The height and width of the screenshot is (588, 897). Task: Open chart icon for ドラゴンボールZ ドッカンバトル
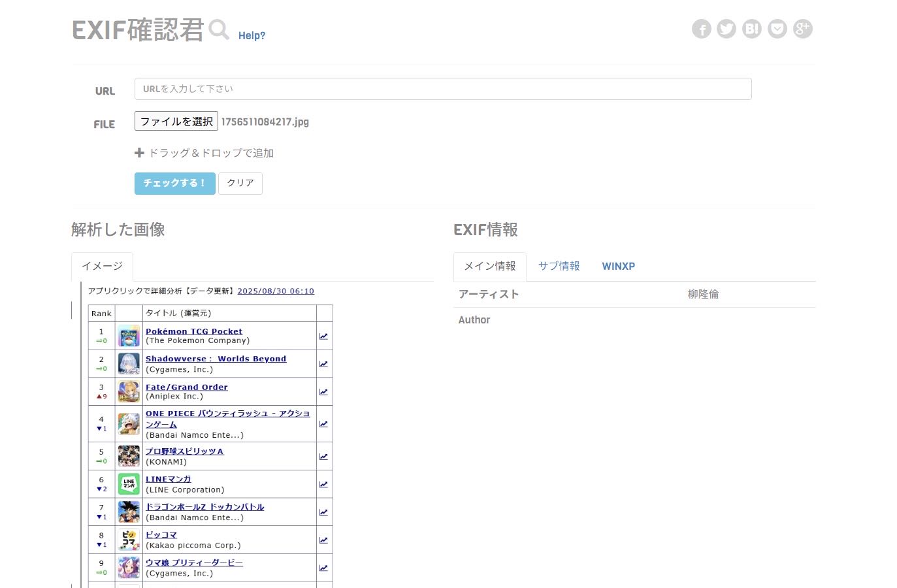click(x=323, y=512)
